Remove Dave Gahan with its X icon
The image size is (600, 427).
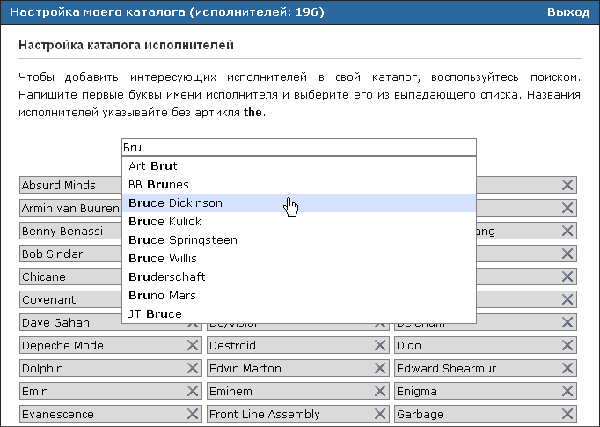coord(192,322)
